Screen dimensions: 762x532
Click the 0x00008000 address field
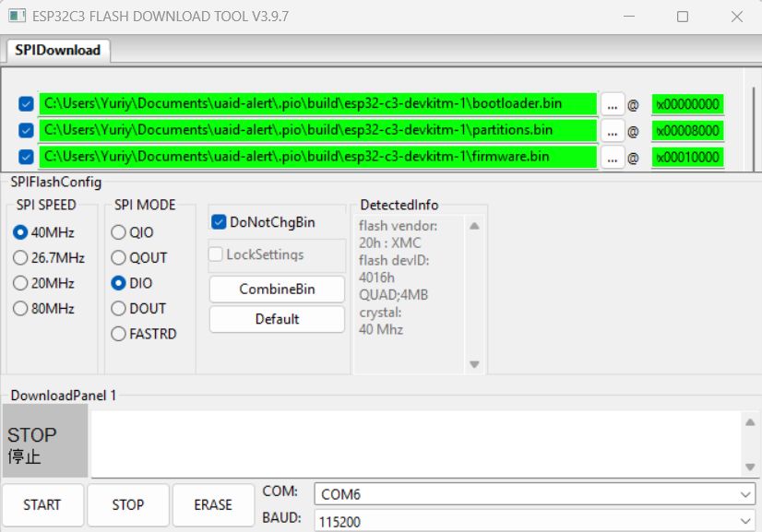point(687,131)
